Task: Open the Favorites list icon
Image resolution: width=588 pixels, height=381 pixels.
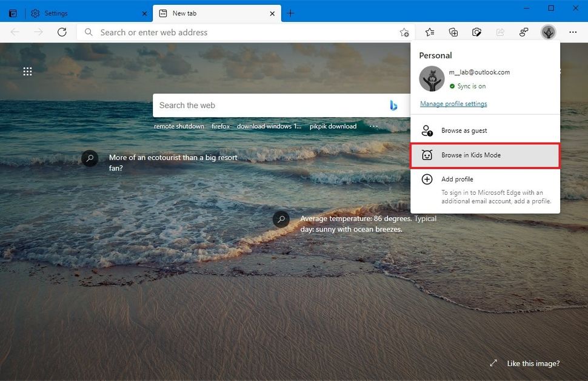Action: pyautogui.click(x=429, y=32)
